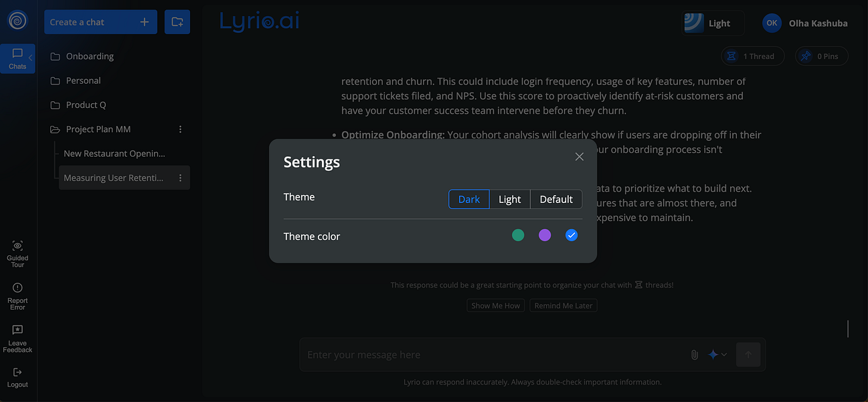
Task: Click the Logout icon
Action: point(17,373)
